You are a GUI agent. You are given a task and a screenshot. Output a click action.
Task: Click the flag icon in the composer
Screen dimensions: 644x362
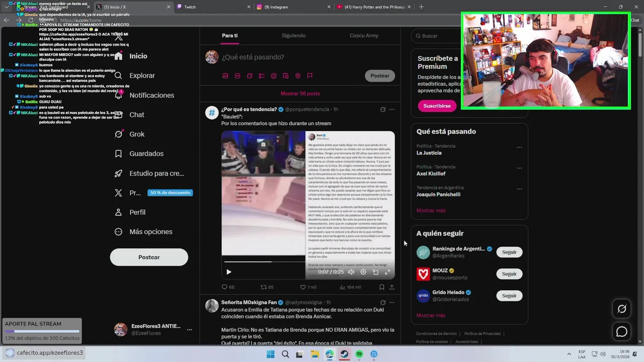(310, 76)
